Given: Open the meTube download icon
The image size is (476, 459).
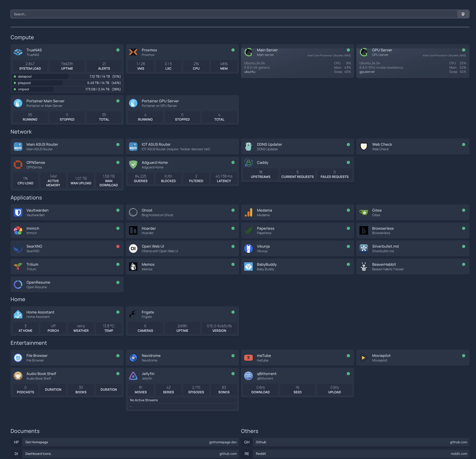Looking at the screenshot, I should click(248, 358).
